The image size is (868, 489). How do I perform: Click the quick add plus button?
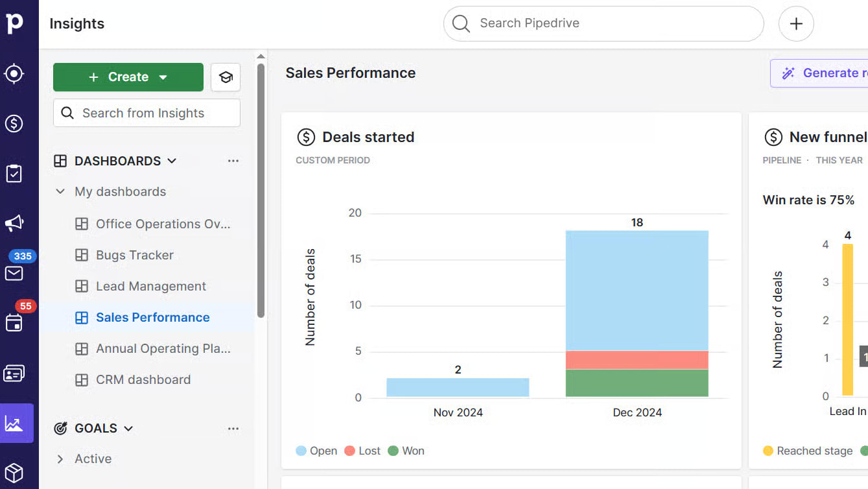coord(796,24)
